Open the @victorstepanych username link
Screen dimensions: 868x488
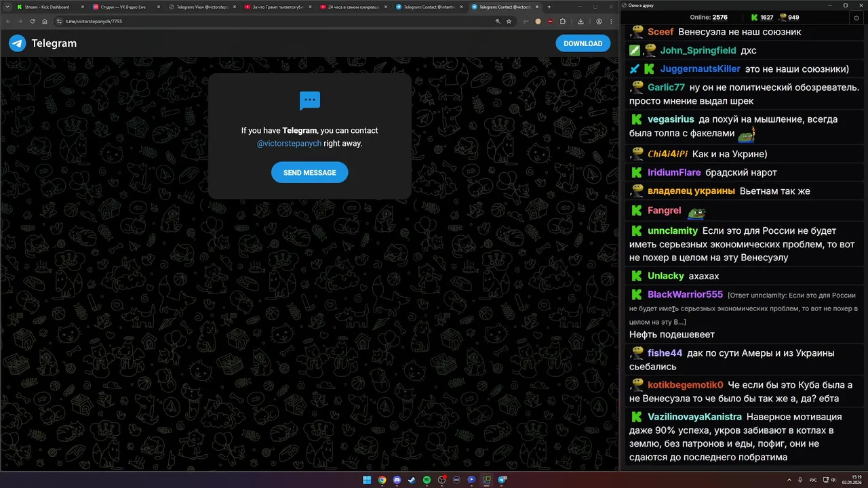289,144
